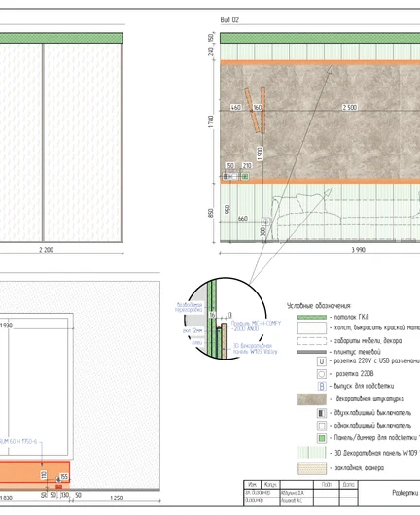Click the socket symbol near the sofa outline
This screenshot has height=515, width=420.
coord(265,222)
